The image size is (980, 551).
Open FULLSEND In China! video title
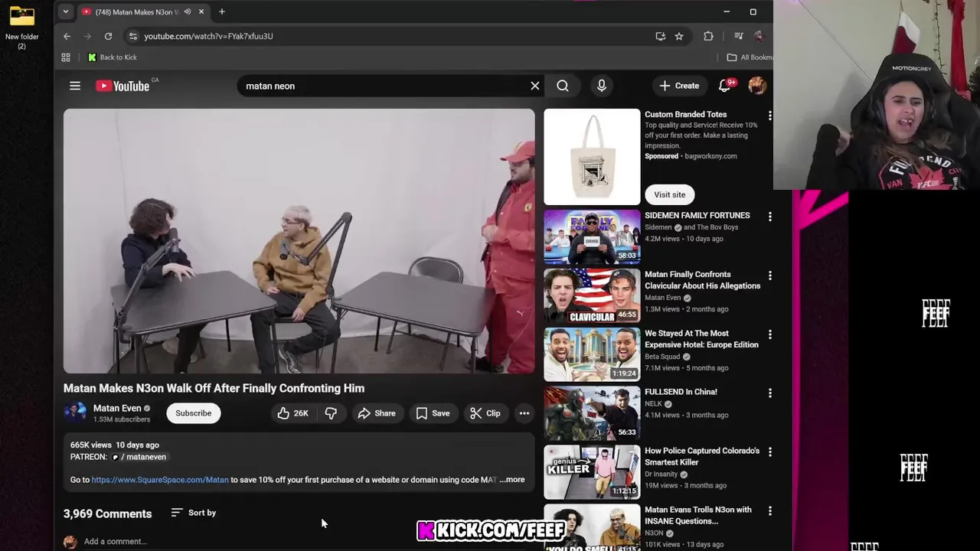(x=681, y=392)
